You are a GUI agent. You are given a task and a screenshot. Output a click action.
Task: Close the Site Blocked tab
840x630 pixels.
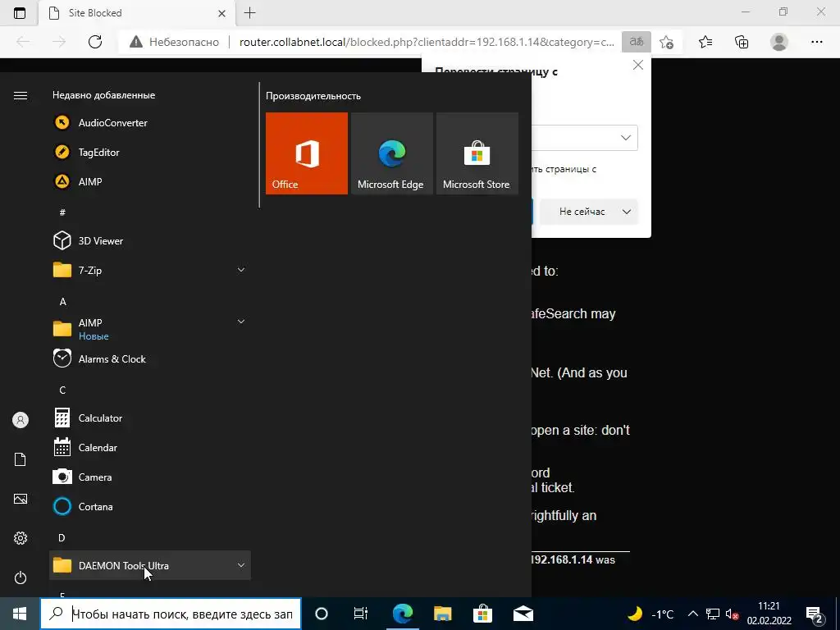coord(221,13)
